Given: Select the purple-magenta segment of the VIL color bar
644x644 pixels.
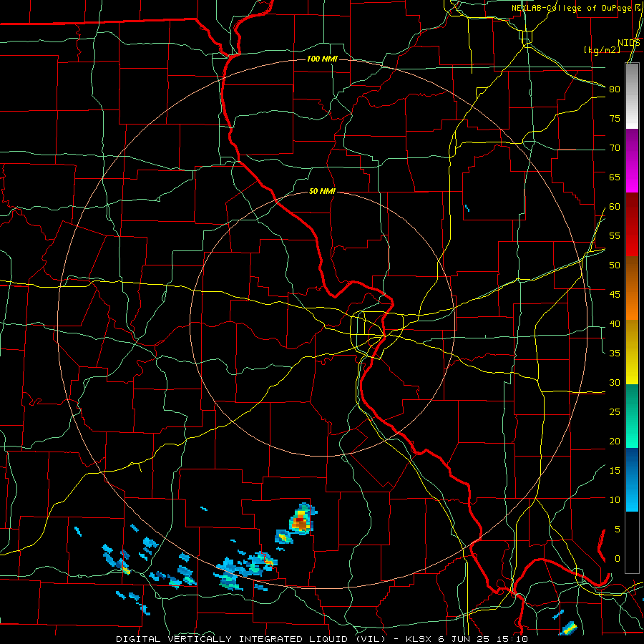Looking at the screenshot, I should [632, 161].
